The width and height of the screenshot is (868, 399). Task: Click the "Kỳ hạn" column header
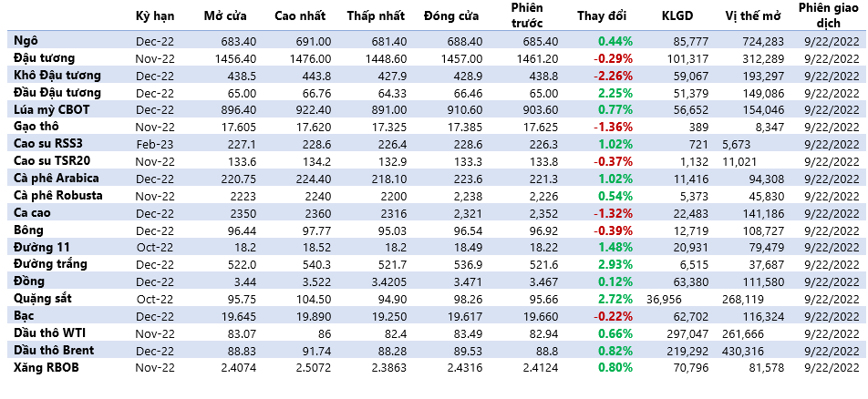pyautogui.click(x=155, y=16)
